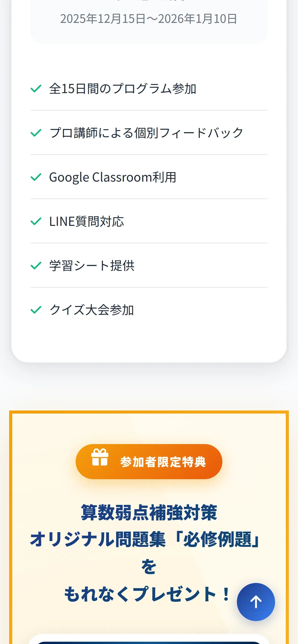Click the checkmark beside LINE質問対応

[x=36, y=221]
